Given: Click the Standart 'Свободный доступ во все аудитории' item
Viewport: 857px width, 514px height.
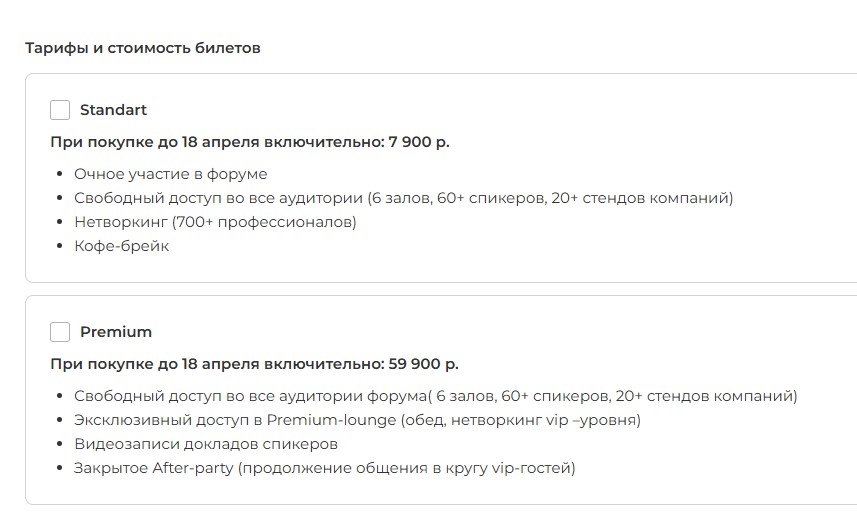Looking at the screenshot, I should click(x=403, y=198).
